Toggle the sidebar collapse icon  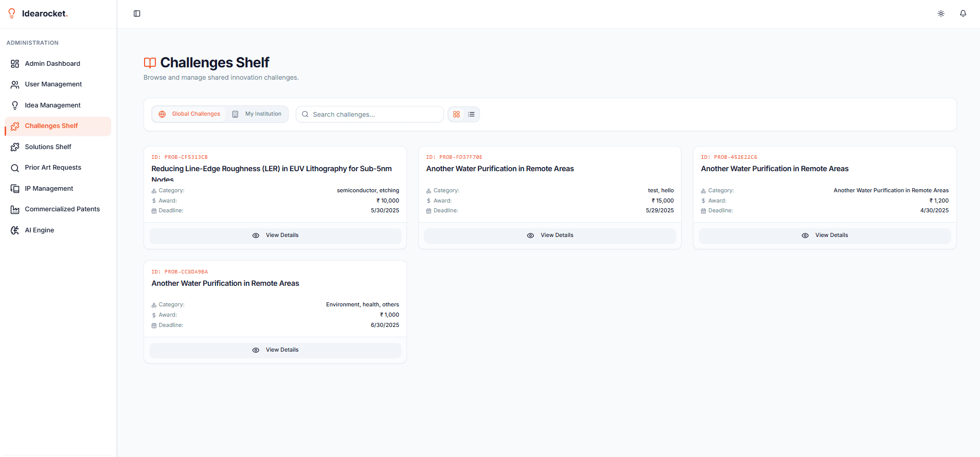(x=137, y=13)
